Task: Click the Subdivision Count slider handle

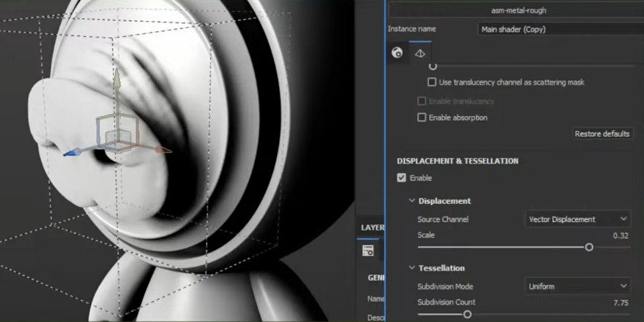Action: point(468,314)
